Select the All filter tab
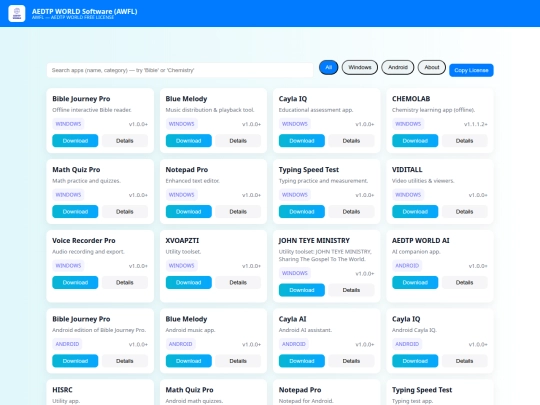Screen dimensions: 540x405 click(329, 67)
